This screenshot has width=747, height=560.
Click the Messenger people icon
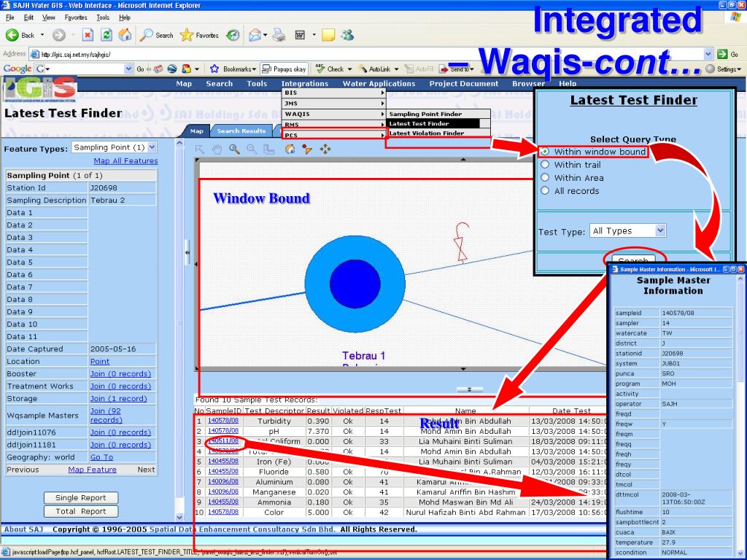tap(347, 35)
